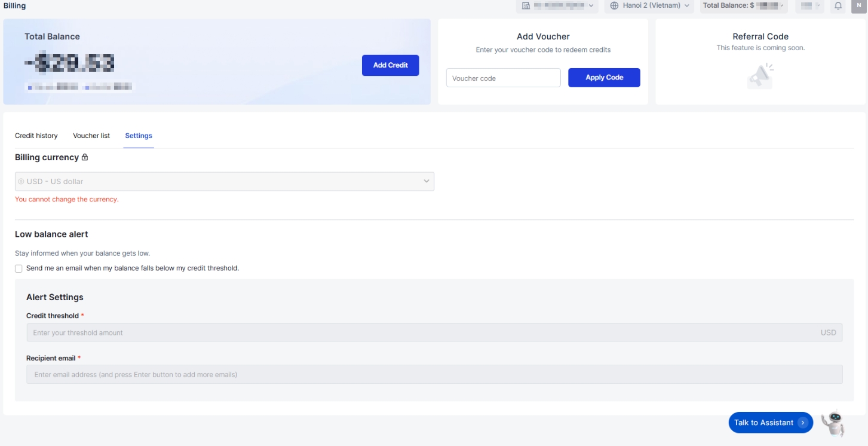Expand the Total Balance dropdown in header
This screenshot has height=446, width=868.
744,6
